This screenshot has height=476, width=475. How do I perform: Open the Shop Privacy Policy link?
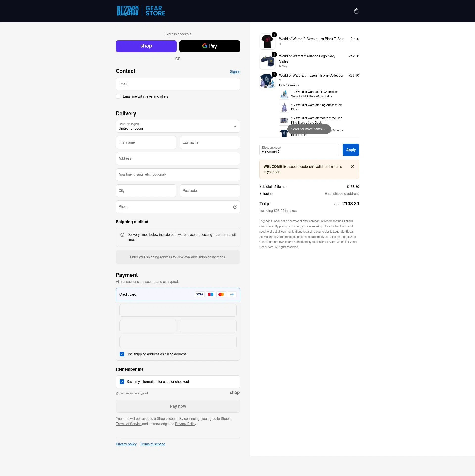(186, 424)
